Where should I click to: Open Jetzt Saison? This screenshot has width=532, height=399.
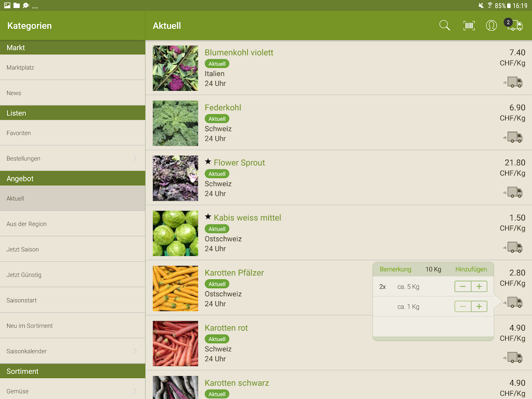[x=73, y=249]
